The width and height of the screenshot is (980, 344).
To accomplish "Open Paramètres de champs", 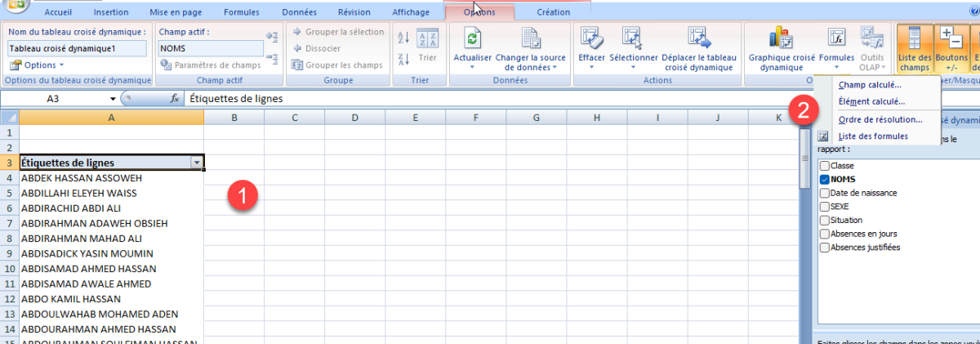I will click(x=211, y=65).
